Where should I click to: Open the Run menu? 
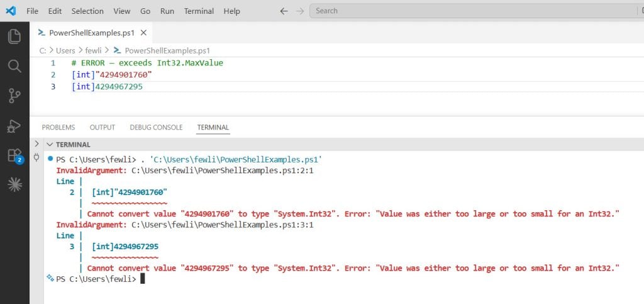(167, 11)
